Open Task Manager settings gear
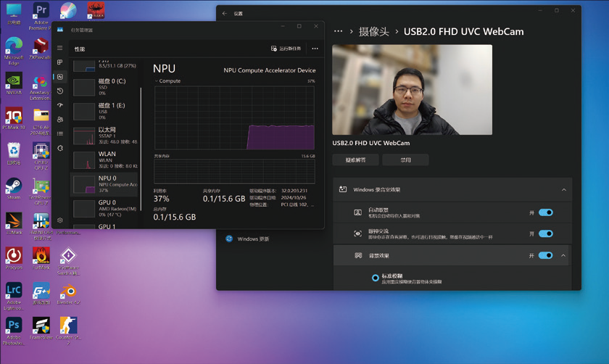This screenshot has height=364, width=609. coord(59,220)
